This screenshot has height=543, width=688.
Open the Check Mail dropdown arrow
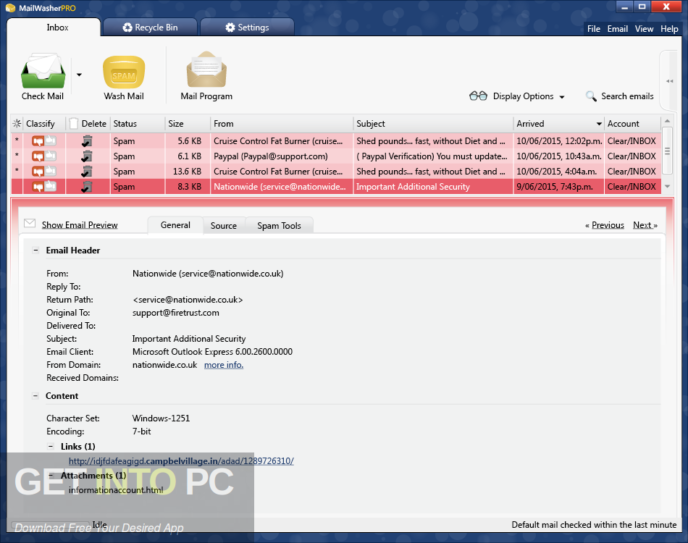pyautogui.click(x=79, y=75)
